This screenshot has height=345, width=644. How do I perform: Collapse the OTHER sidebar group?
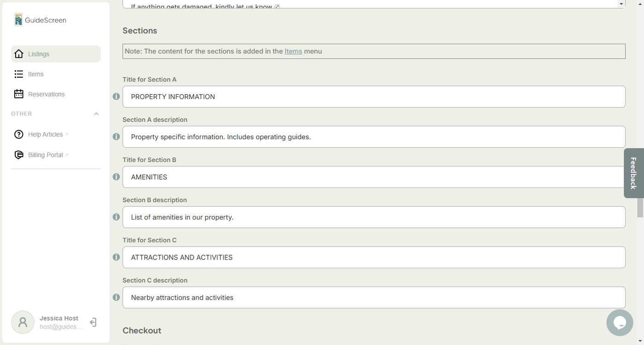click(x=96, y=114)
